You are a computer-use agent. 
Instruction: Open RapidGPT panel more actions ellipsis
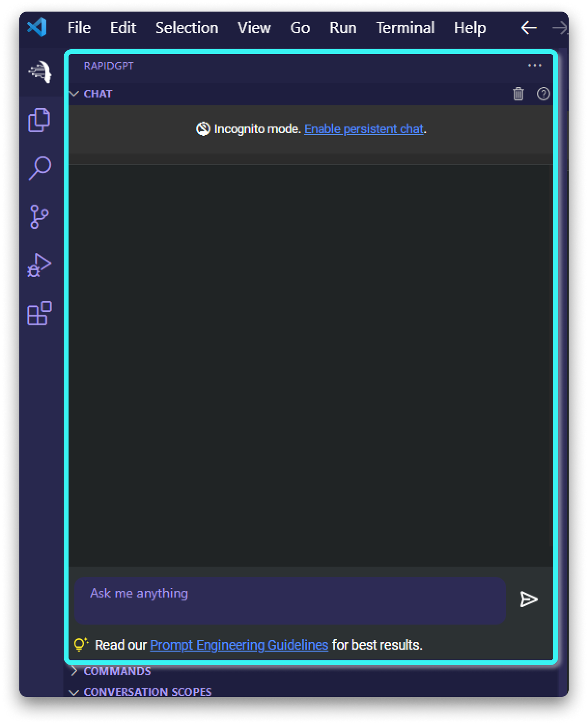tap(534, 65)
